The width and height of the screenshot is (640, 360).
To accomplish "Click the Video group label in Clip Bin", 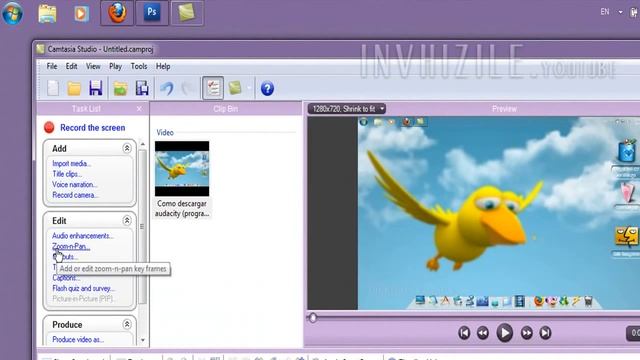I will (165, 133).
